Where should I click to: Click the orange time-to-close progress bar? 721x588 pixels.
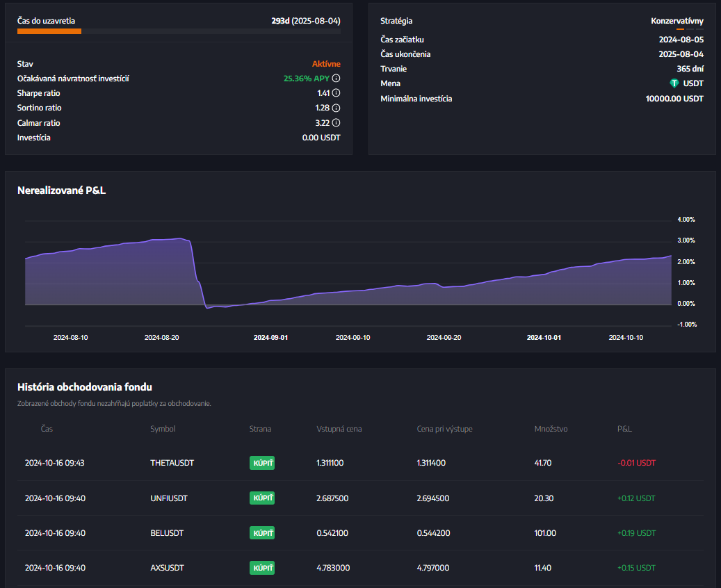coord(49,31)
